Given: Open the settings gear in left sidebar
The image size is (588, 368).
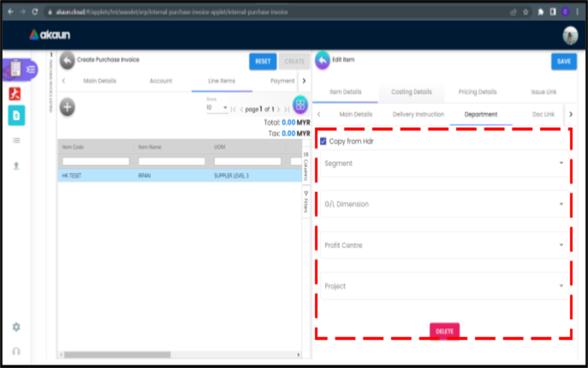Looking at the screenshot, I should (16, 327).
